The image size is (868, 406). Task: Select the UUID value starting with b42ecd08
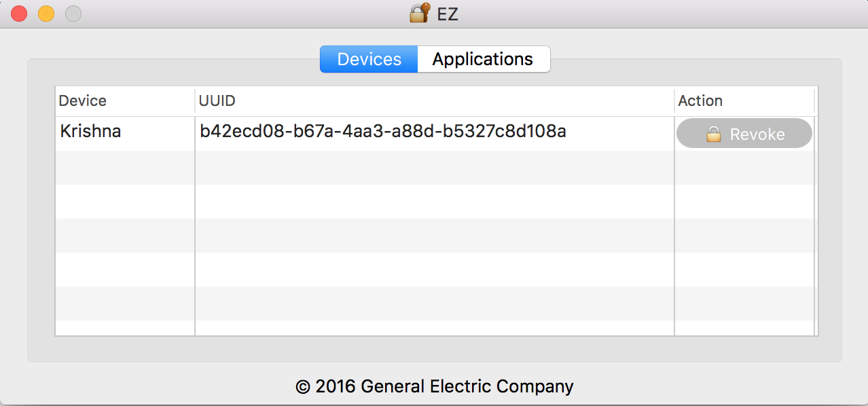pos(383,131)
